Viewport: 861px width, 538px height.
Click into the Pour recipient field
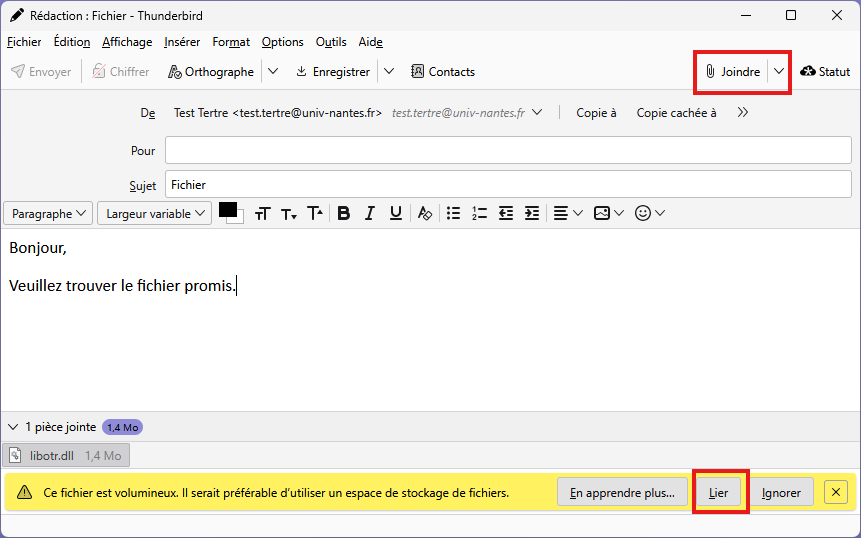pyautogui.click(x=507, y=150)
